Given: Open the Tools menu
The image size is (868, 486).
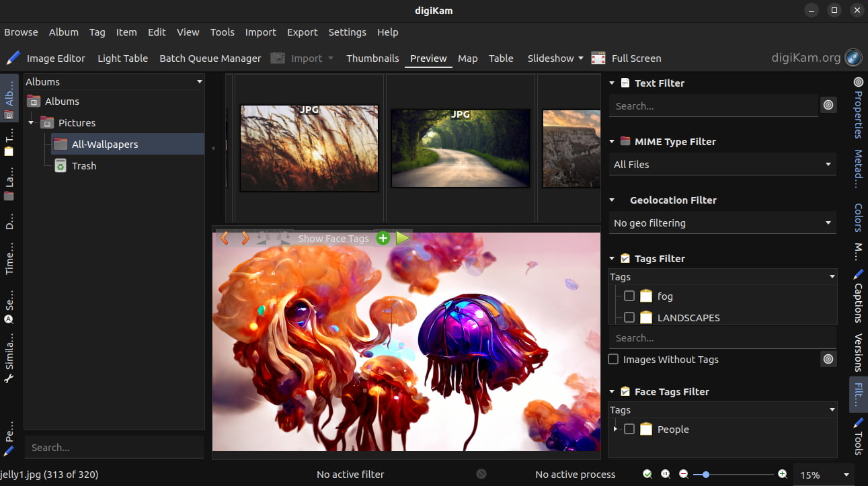Looking at the screenshot, I should [x=223, y=32].
